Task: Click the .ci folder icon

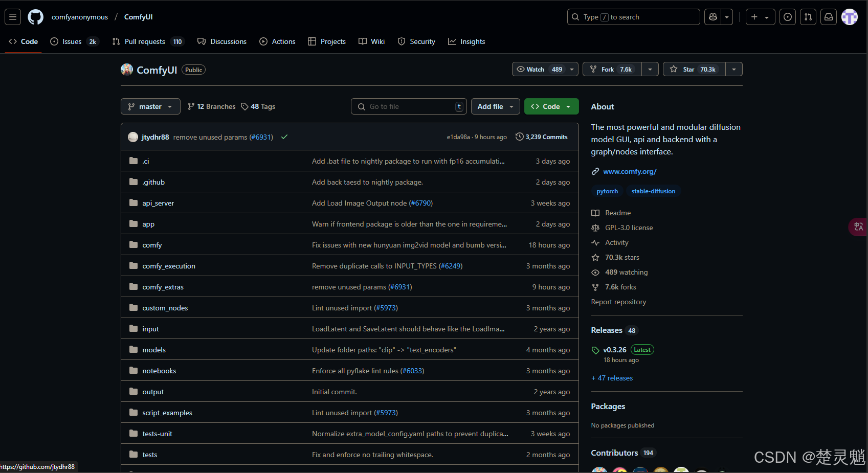Action: tap(133, 161)
